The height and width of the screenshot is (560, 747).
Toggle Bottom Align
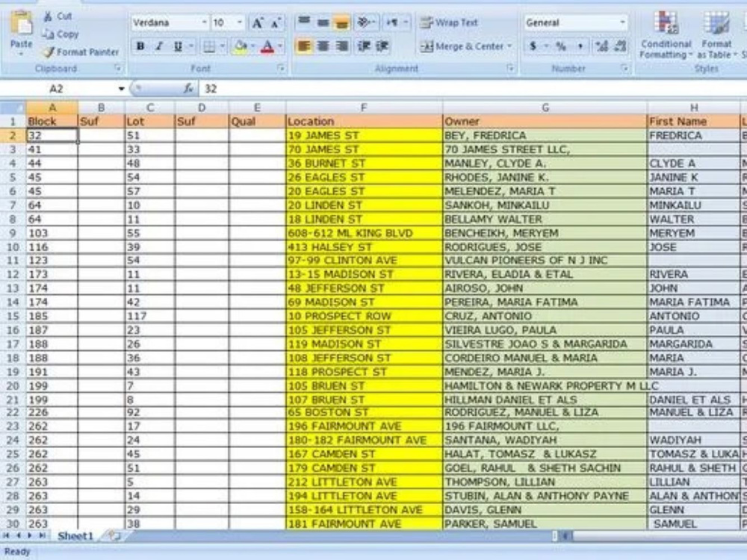click(341, 22)
